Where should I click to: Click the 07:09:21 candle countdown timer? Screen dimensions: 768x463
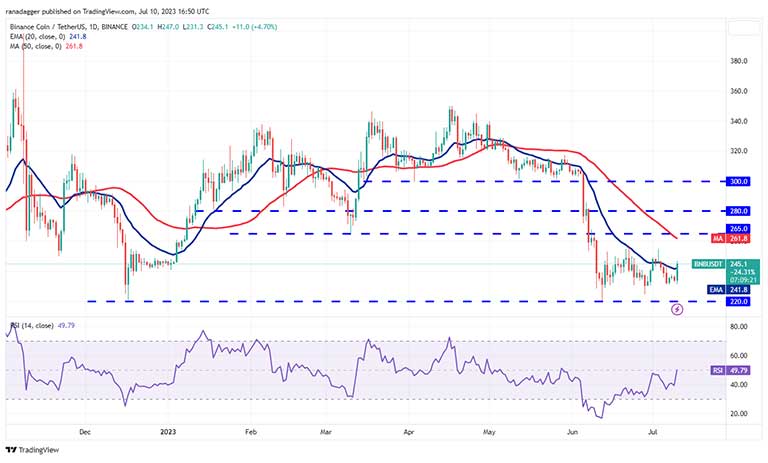(743, 281)
